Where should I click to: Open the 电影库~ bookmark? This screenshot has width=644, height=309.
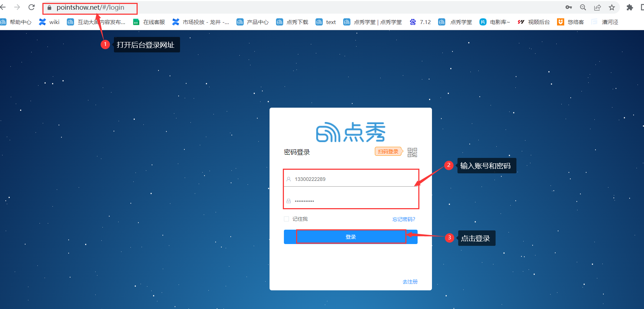point(495,22)
